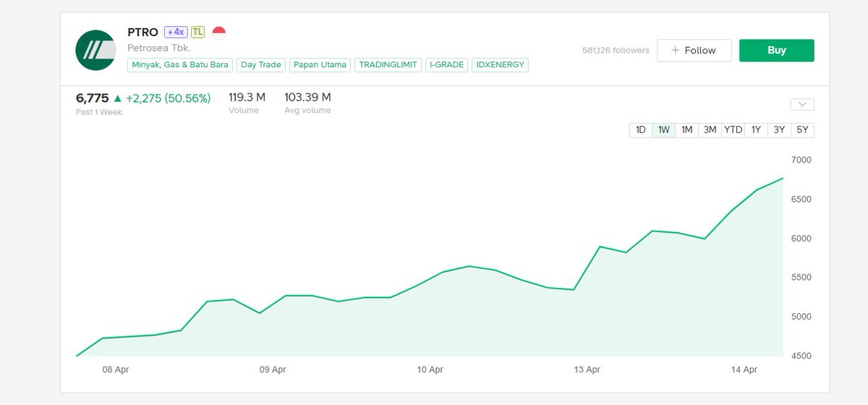This screenshot has height=405, width=868.
Task: Select the 1W chart range
Action: point(664,130)
